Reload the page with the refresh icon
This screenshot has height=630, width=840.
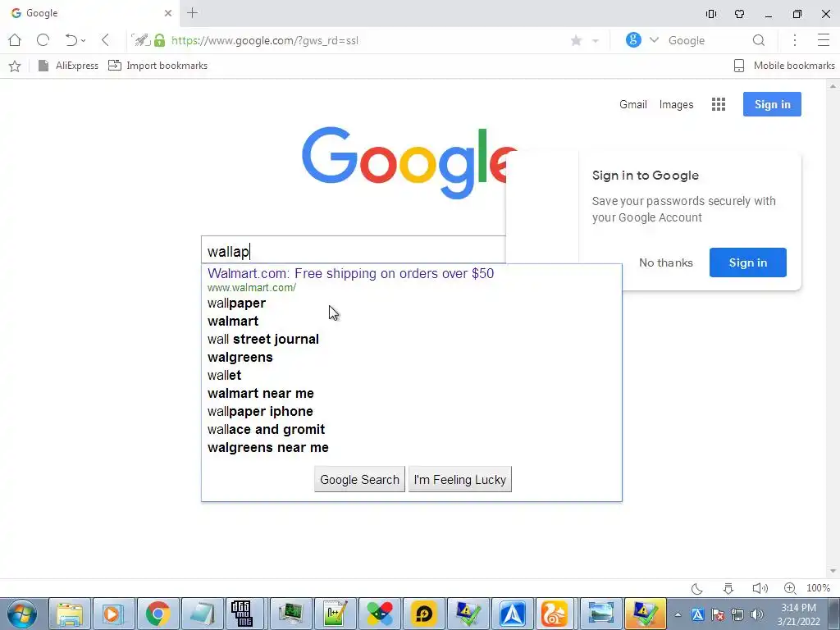[x=43, y=40]
